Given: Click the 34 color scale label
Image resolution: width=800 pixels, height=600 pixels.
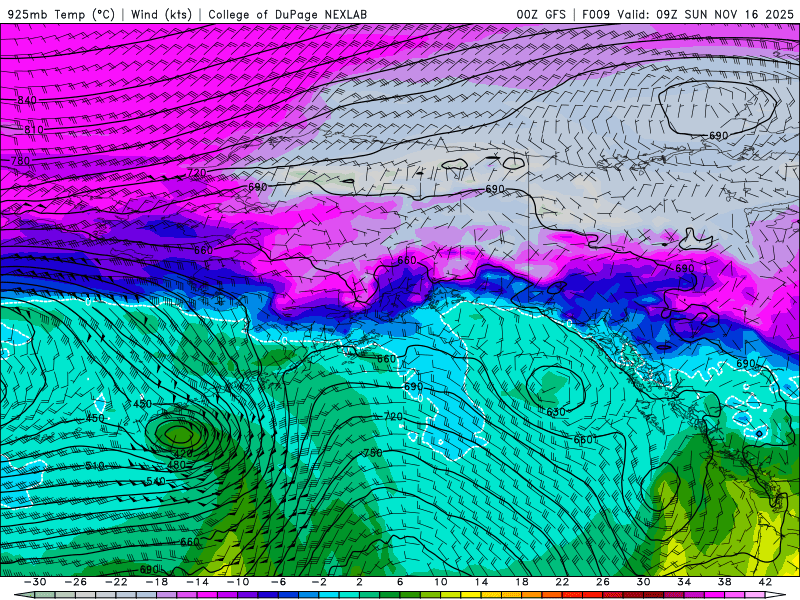Looking at the screenshot, I should click(684, 582).
